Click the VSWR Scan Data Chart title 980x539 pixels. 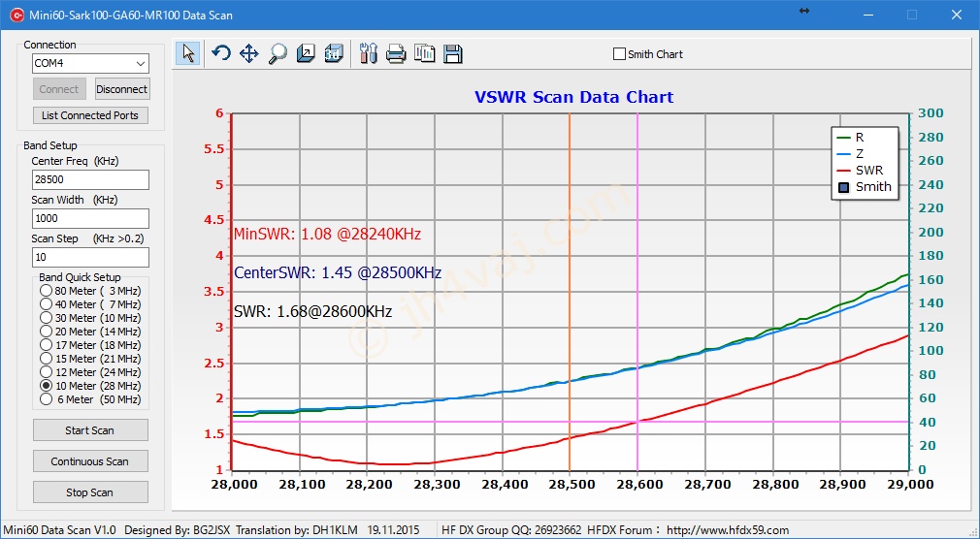pyautogui.click(x=573, y=98)
